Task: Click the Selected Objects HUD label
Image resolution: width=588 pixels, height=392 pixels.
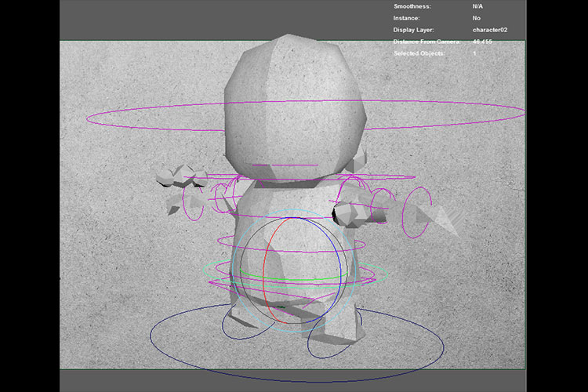Action: [x=418, y=53]
